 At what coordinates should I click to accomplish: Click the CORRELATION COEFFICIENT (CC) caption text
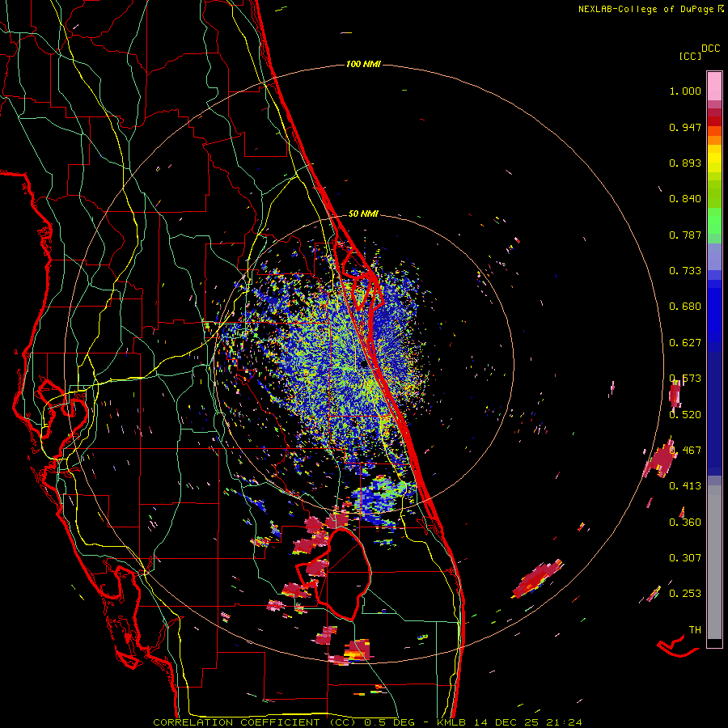coord(255,722)
